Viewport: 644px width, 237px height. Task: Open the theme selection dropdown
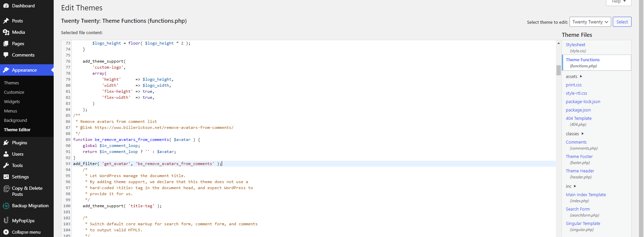(x=590, y=22)
